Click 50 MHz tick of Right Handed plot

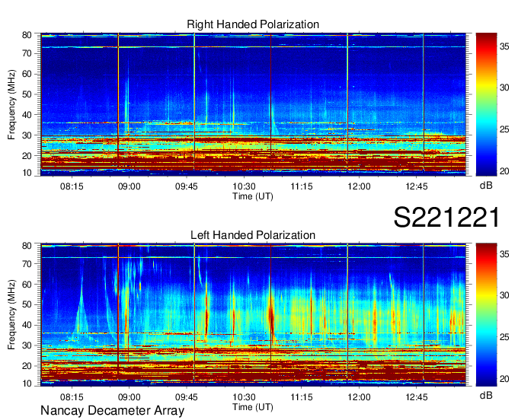[27, 94]
